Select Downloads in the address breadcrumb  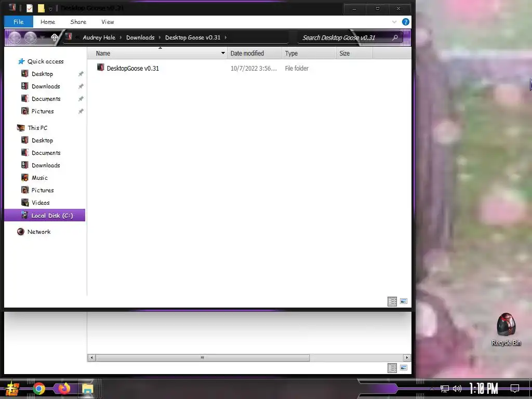pos(140,37)
